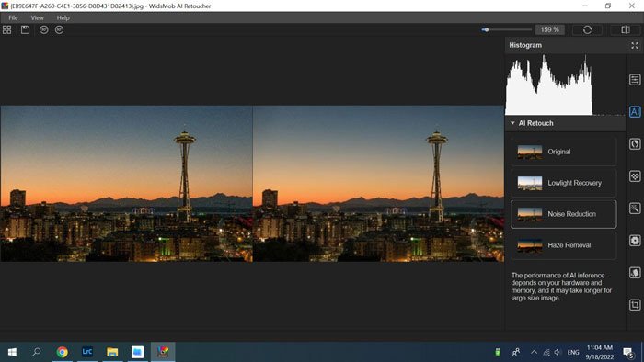Click the volume speaker tray icon
The image size is (644, 362).
(558, 352)
